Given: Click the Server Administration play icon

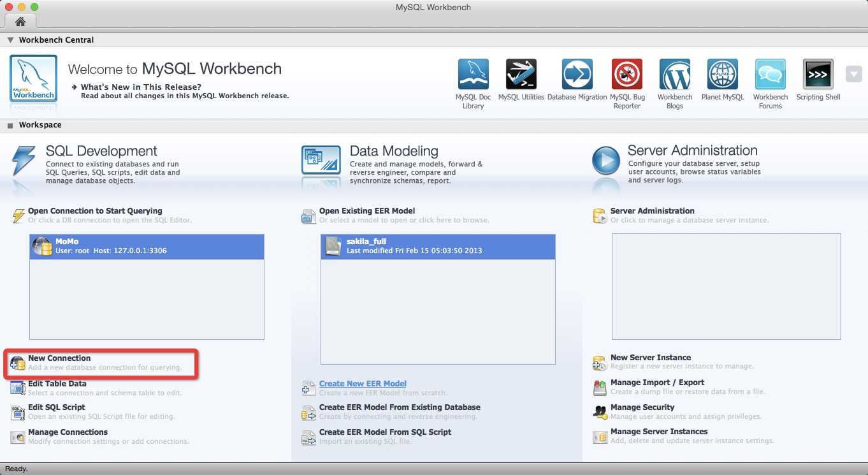Looking at the screenshot, I should tap(605, 160).
